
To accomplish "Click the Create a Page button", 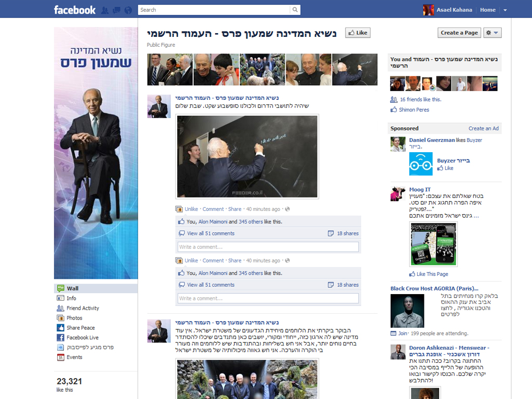I will (459, 33).
